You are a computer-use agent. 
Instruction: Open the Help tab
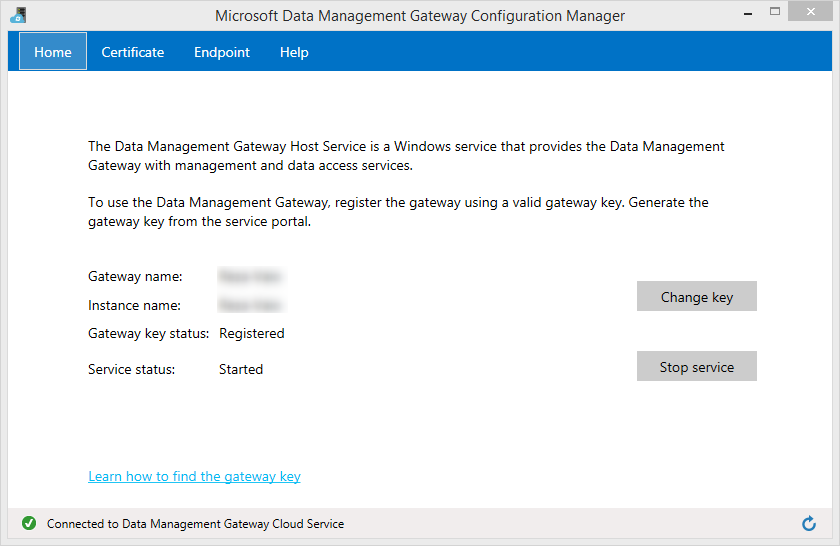(294, 52)
